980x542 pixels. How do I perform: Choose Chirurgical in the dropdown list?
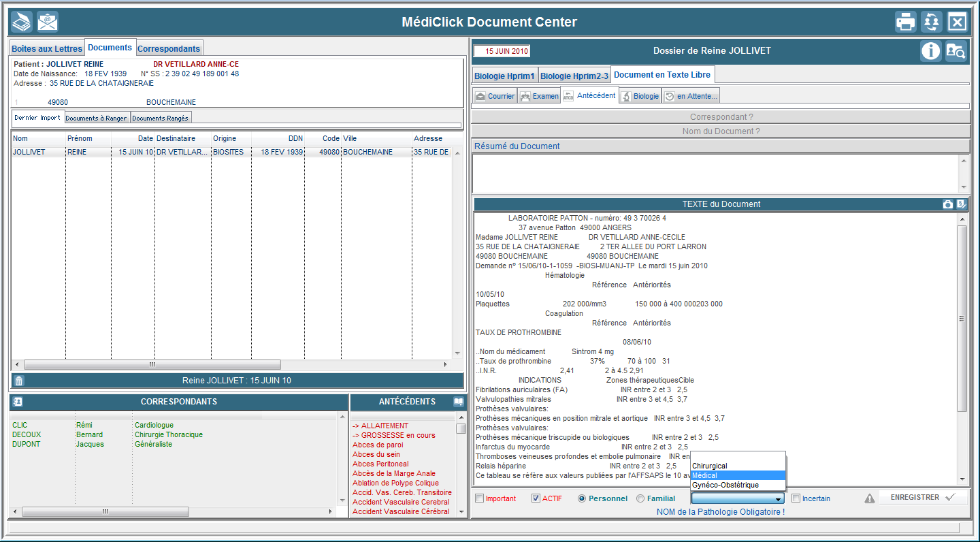(x=710, y=466)
